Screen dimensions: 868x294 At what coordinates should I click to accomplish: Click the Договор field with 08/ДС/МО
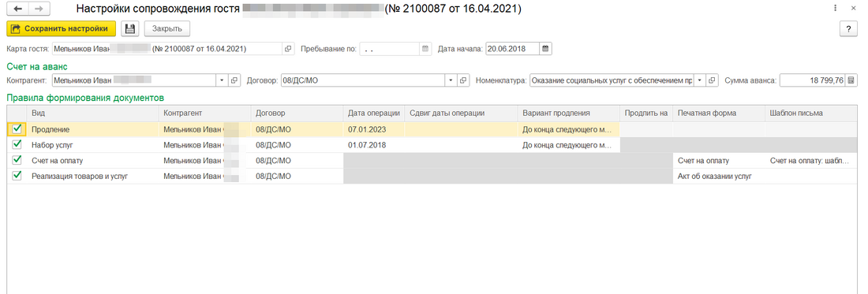364,80
